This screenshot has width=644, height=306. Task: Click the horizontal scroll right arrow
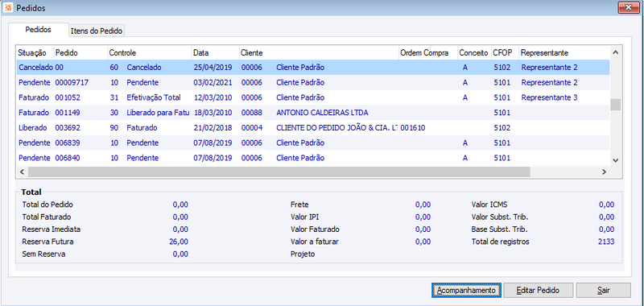(x=604, y=172)
